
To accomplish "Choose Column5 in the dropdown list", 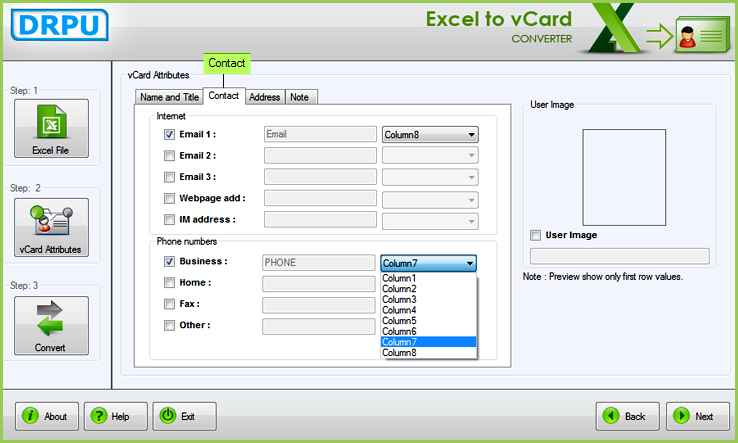I will [x=428, y=321].
